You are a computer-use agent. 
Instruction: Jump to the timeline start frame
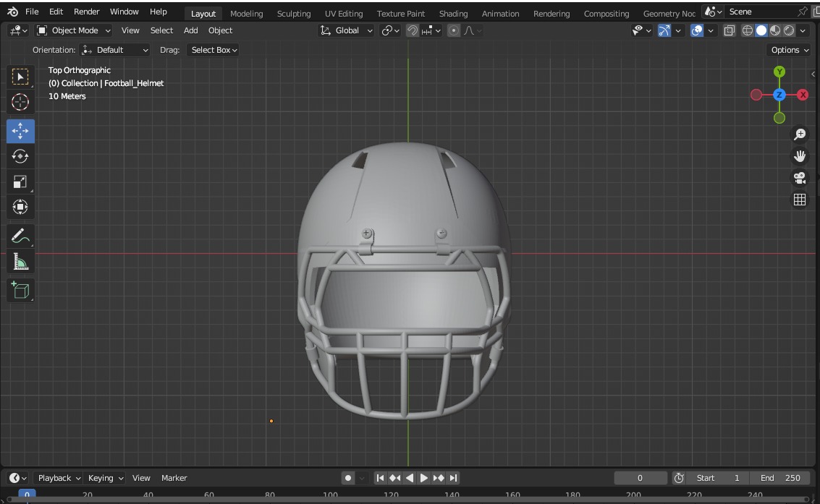(x=380, y=478)
